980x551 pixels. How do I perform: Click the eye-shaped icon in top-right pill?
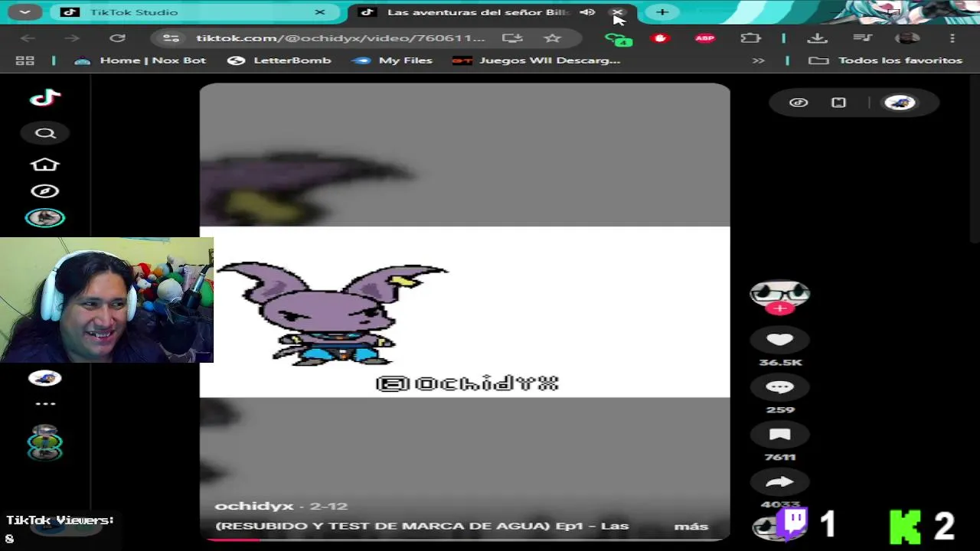pos(799,103)
